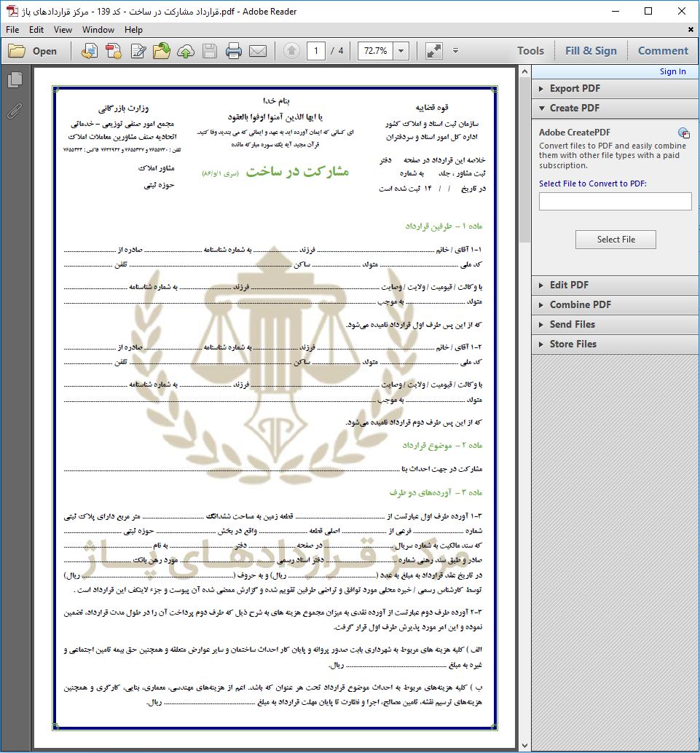The image size is (700, 753).
Task: Click the cloud upload icon
Action: coord(186,51)
